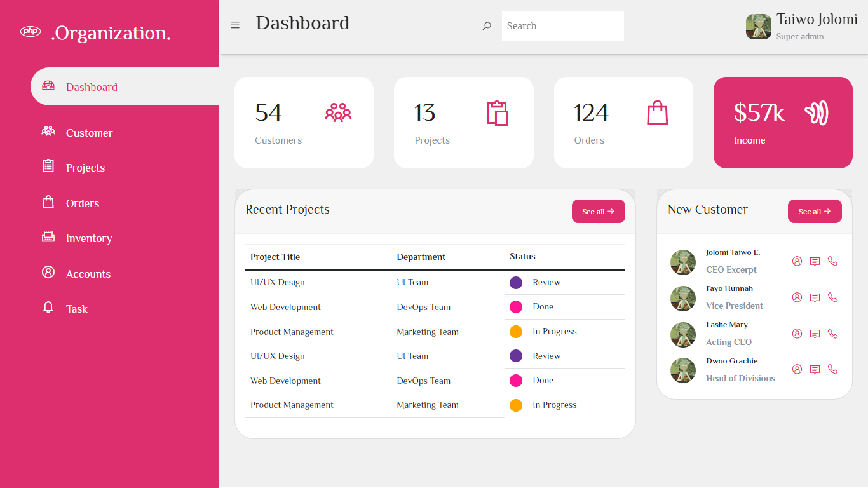Call Lashe Mary via phone icon

pyautogui.click(x=833, y=334)
